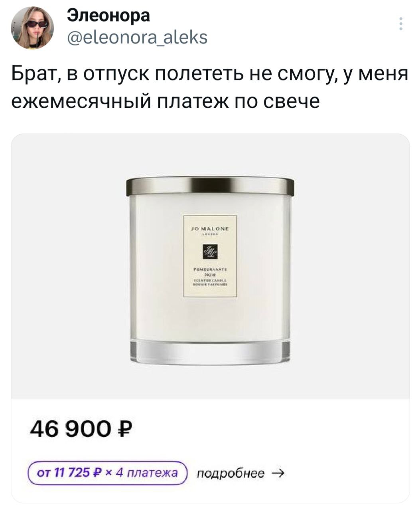Open the display name Элеонора
Screen dimensions: 420x511
click(108, 16)
